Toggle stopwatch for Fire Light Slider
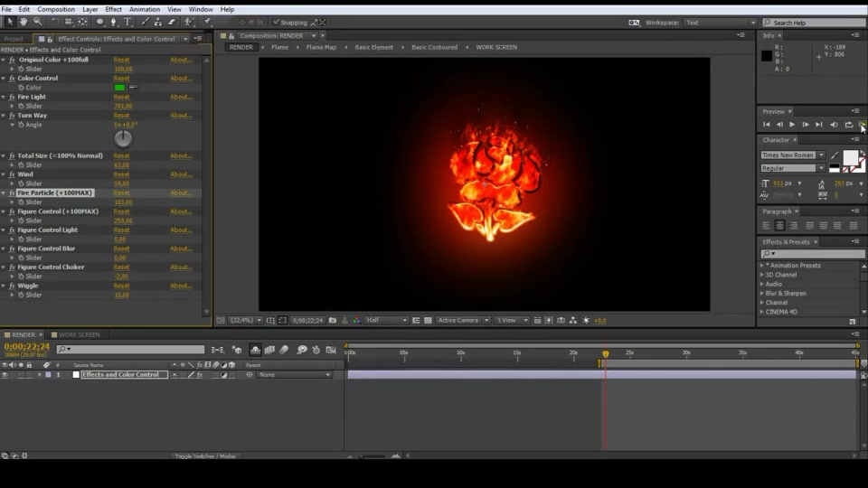Screen dimensions: 868x488 pos(21,107)
